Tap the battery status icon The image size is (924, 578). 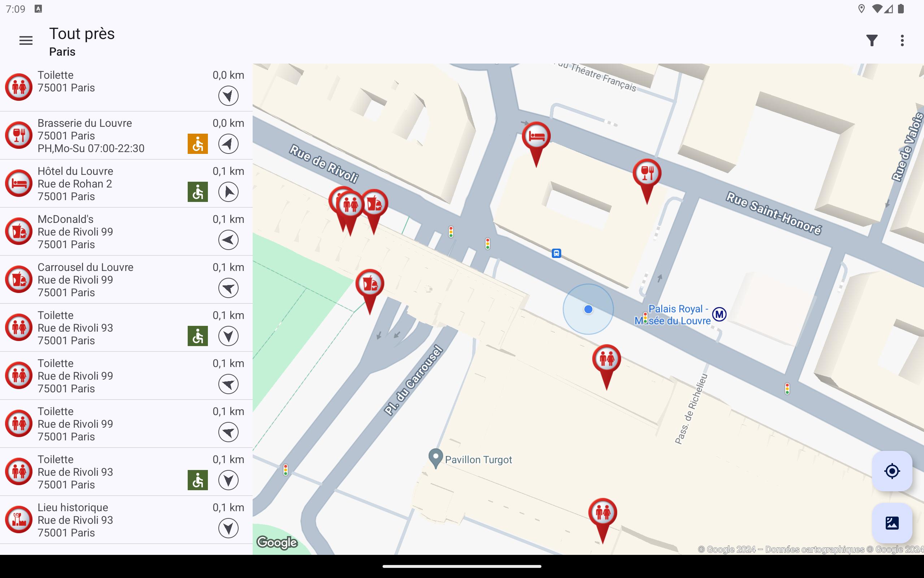pos(901,9)
